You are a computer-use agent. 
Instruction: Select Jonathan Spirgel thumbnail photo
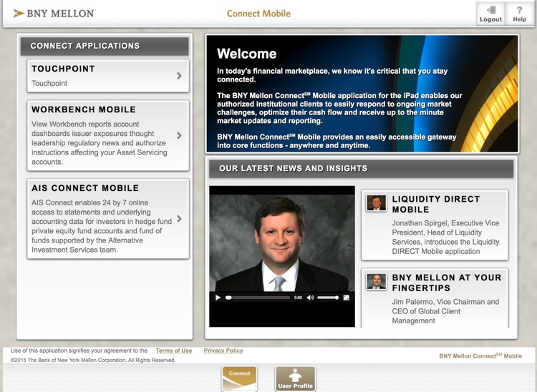click(x=377, y=203)
